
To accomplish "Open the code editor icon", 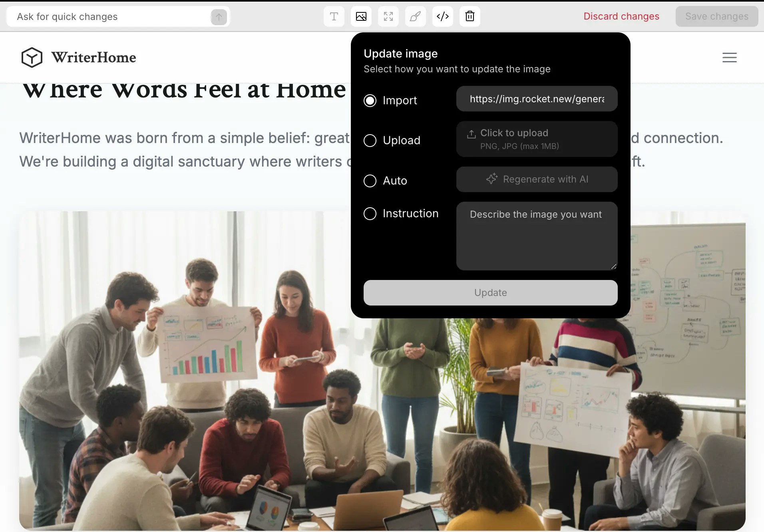I will point(442,16).
